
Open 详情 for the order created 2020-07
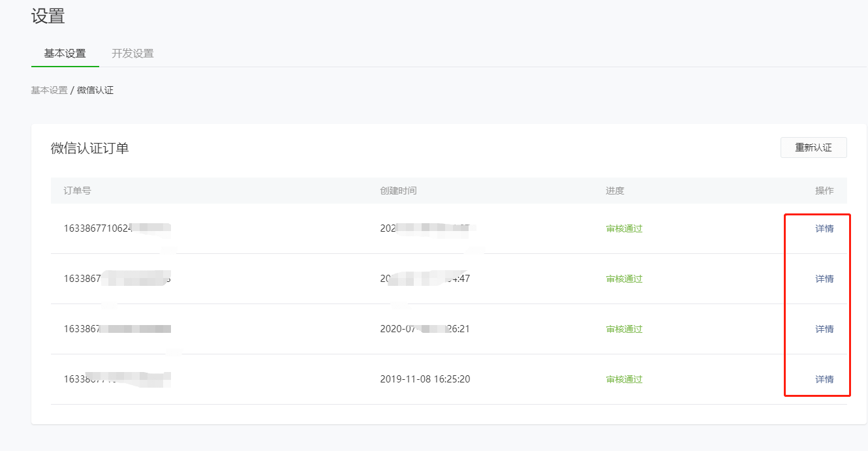[824, 329]
